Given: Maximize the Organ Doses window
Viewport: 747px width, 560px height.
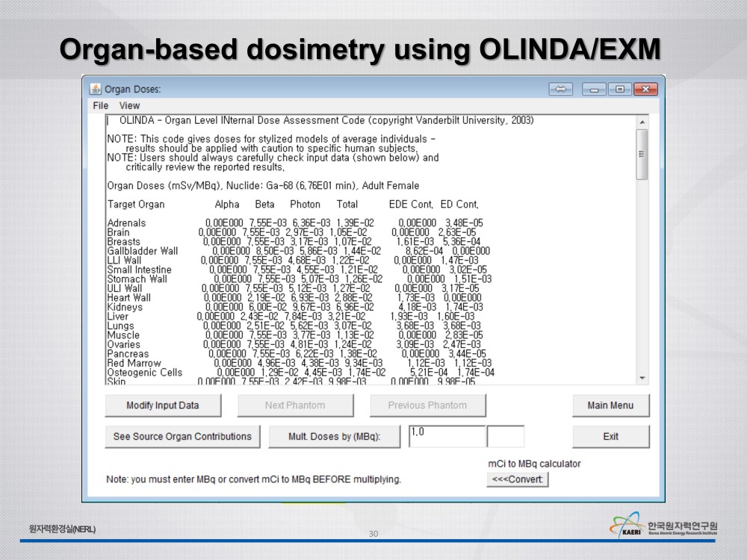Looking at the screenshot, I should [620, 89].
